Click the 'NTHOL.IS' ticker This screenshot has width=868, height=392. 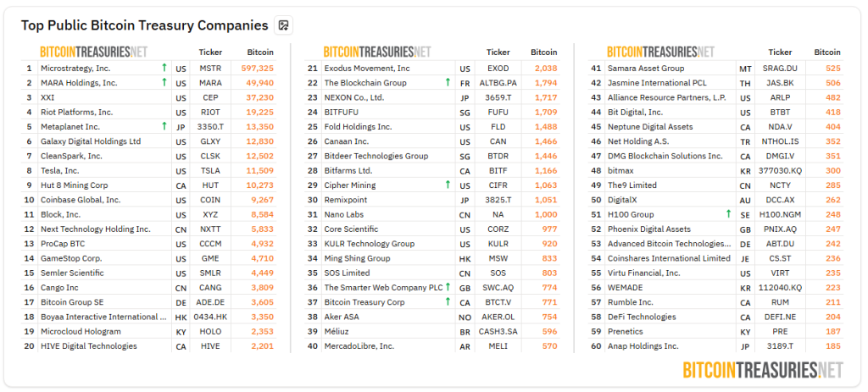point(780,141)
